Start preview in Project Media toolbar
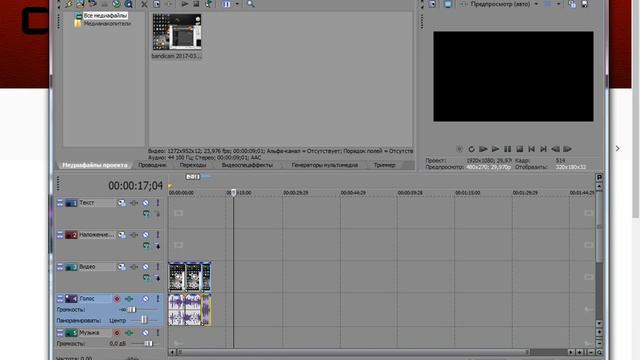Screen dimensions: 640x360 pos(184,4)
